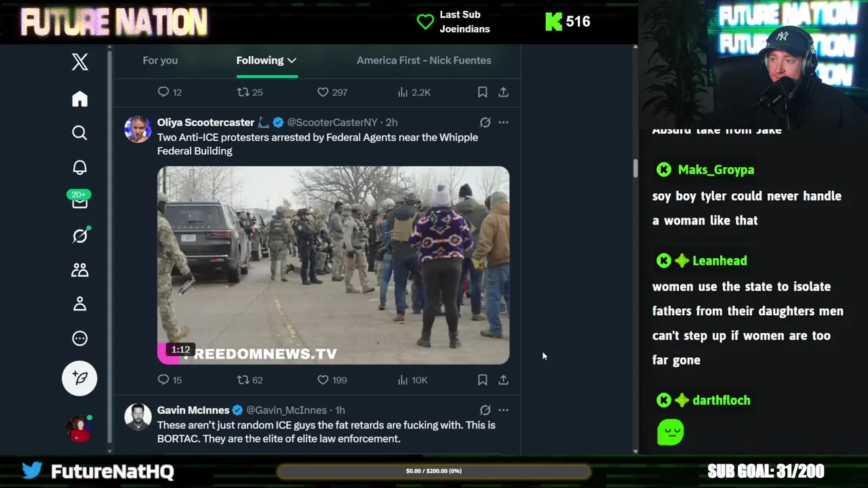Image resolution: width=868 pixels, height=488 pixels.
Task: Open Grok icon in the sidebar
Action: click(x=80, y=235)
